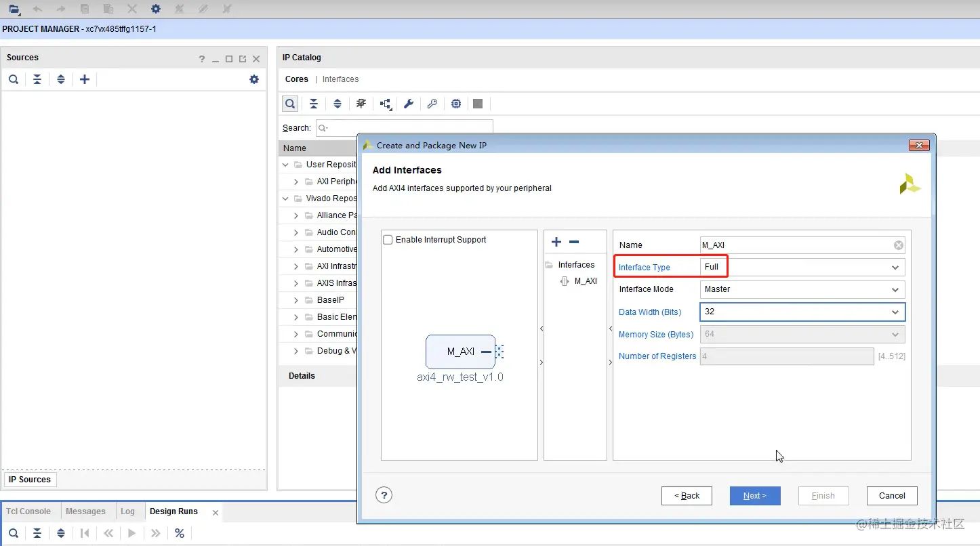Click the IP chip icon in IP Catalog toolbar
The height and width of the screenshot is (546, 980).
point(456,104)
